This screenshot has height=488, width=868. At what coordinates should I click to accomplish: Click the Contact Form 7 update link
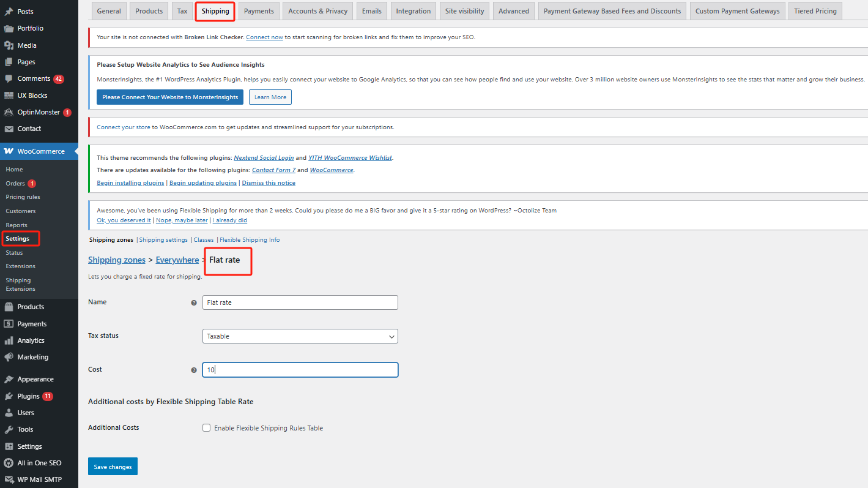click(x=273, y=170)
